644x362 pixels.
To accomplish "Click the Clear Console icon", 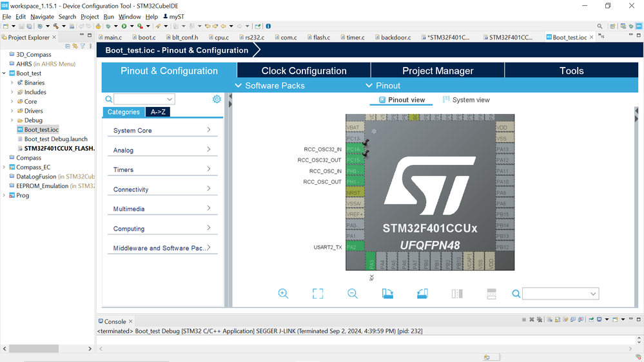I will 550,319.
